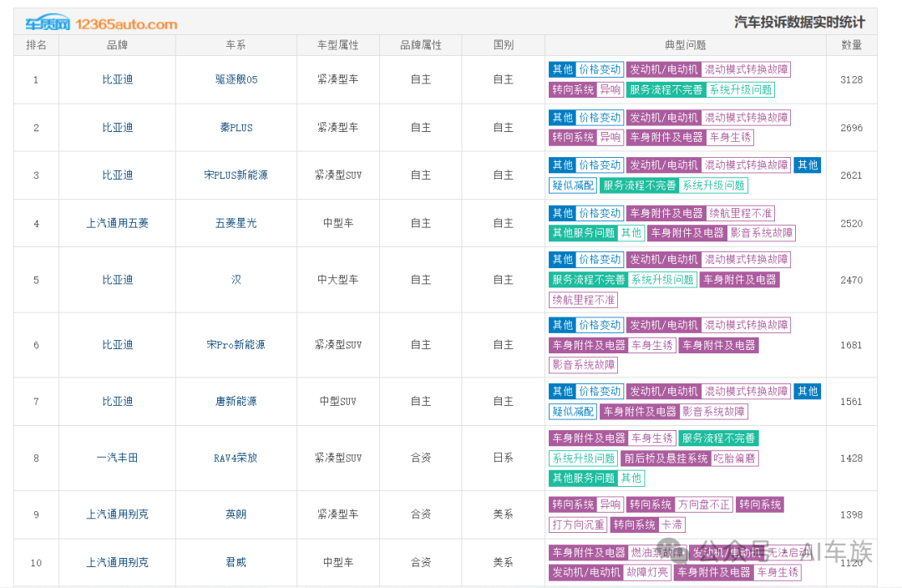The image size is (902, 588).
Task: Click 上汽通用别克 brand in the 君威 row
Action: 118,563
